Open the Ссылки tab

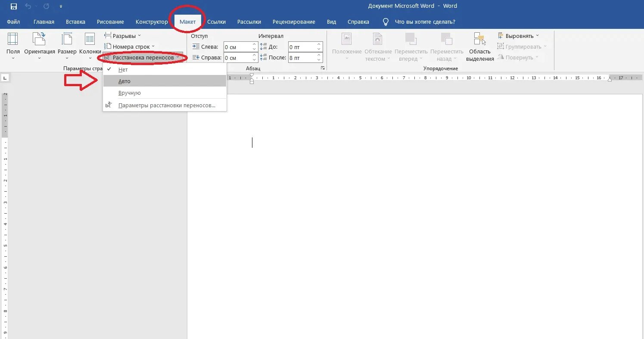pos(216,22)
